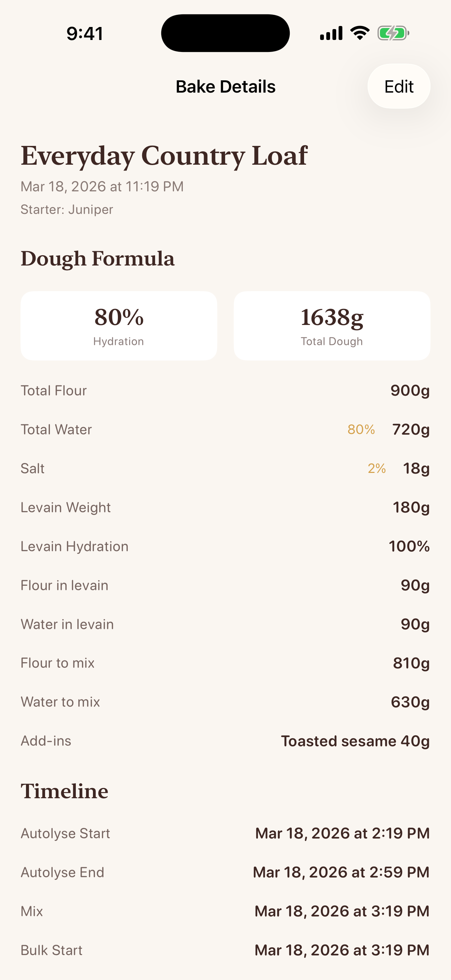The image size is (451, 980).
Task: Tap the Starter: Juniper label
Action: click(67, 209)
